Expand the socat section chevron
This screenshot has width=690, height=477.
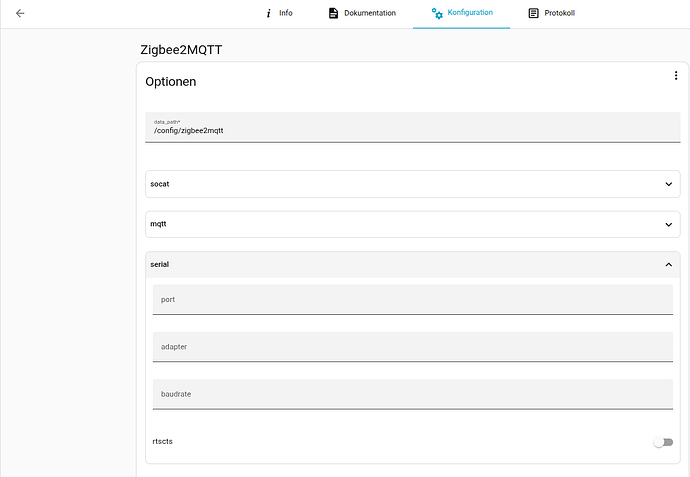tap(668, 184)
